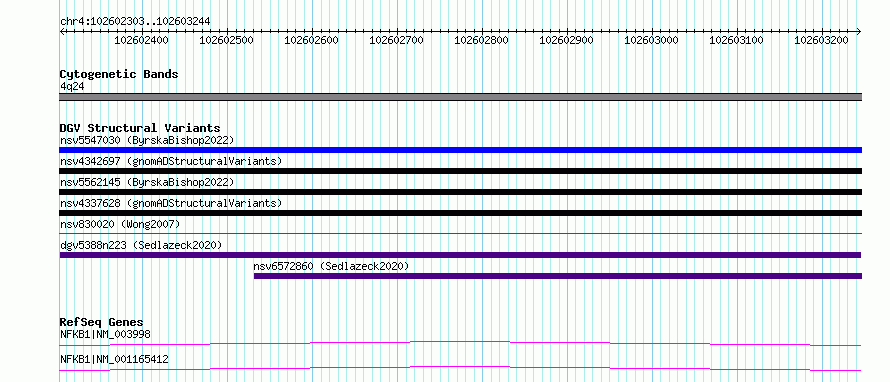This screenshot has width=890, height=382.
Task: Open the dgv5388n223 (Sedlazeck2020) label
Action: (141, 245)
